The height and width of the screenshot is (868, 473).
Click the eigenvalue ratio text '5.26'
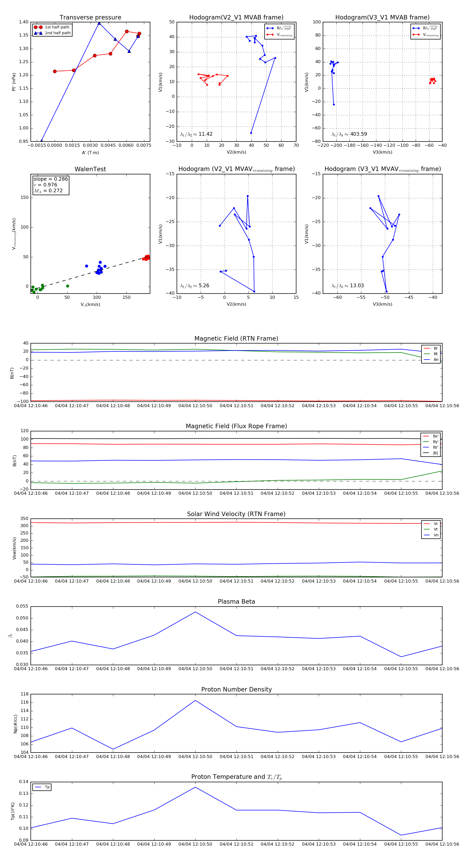[x=204, y=286]
